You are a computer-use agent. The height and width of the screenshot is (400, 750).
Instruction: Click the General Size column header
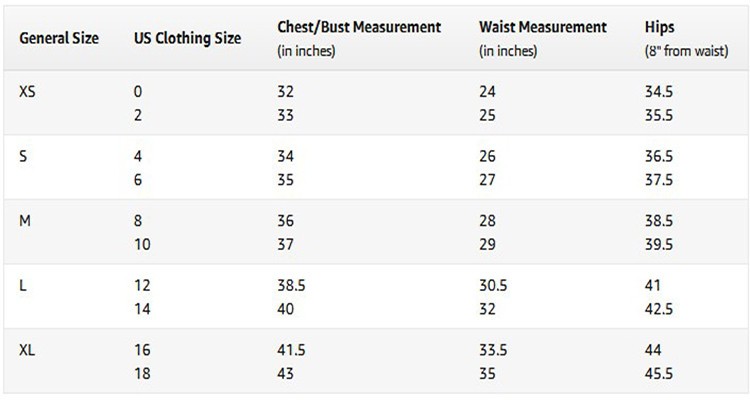click(x=59, y=38)
